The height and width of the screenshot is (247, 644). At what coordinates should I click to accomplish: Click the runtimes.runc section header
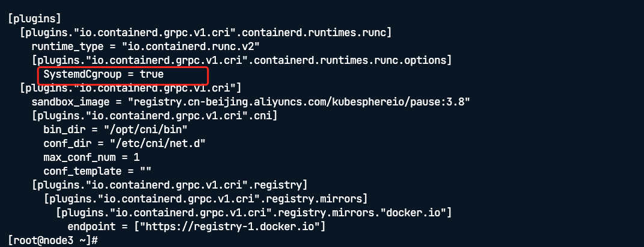[206, 33]
